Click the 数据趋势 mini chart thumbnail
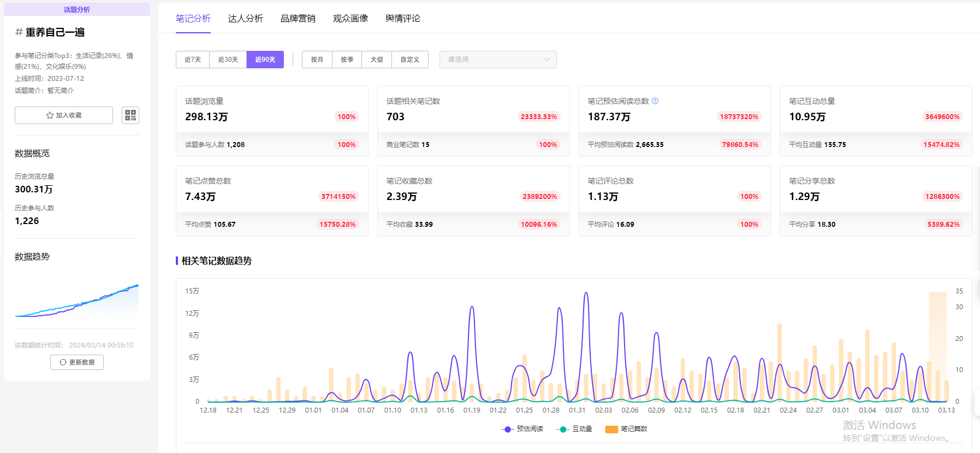This screenshot has width=980, height=453. [77, 300]
